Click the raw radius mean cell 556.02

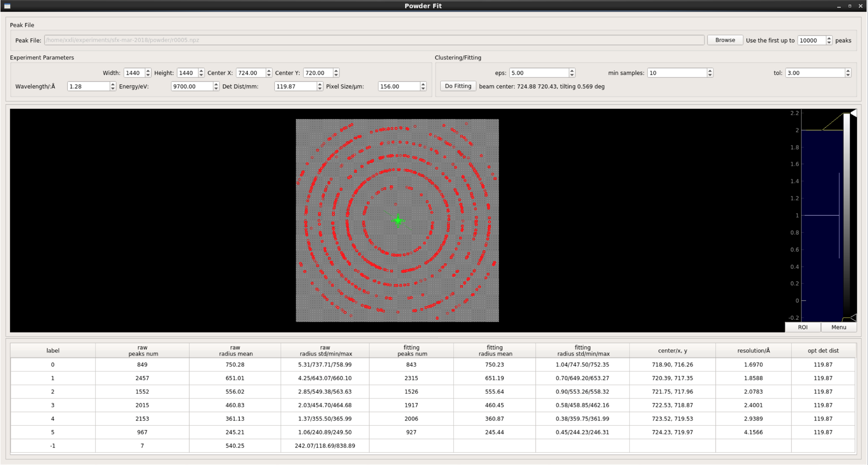pyautogui.click(x=235, y=392)
